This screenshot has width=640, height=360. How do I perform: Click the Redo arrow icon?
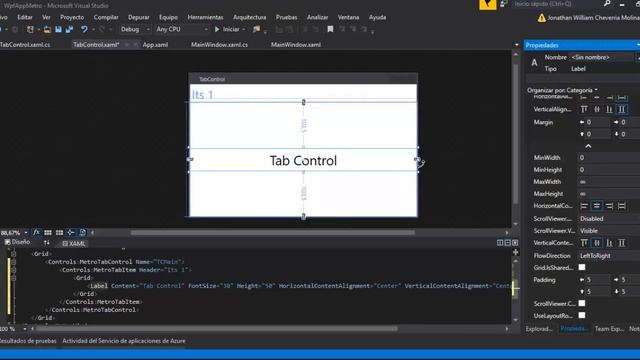[102, 29]
